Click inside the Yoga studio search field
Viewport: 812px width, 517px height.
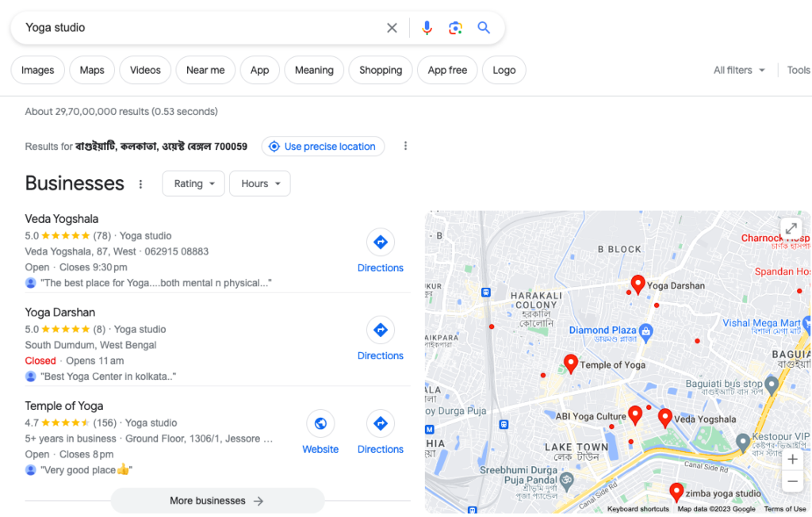click(x=198, y=28)
